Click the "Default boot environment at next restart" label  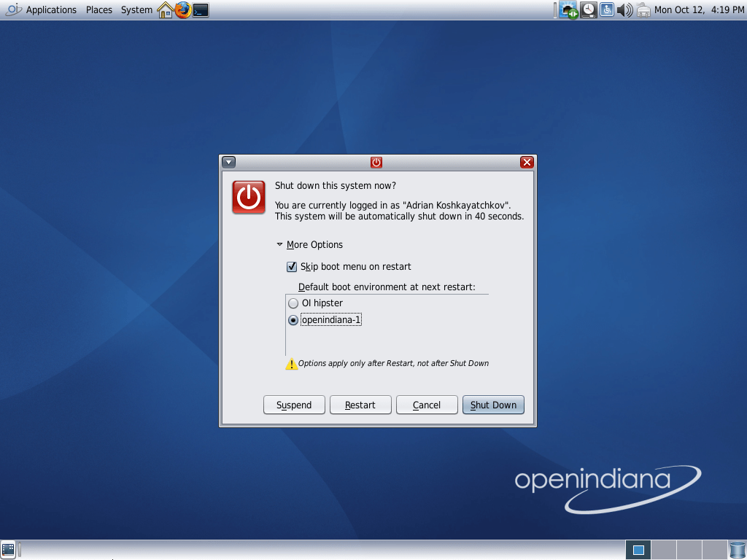(x=387, y=287)
